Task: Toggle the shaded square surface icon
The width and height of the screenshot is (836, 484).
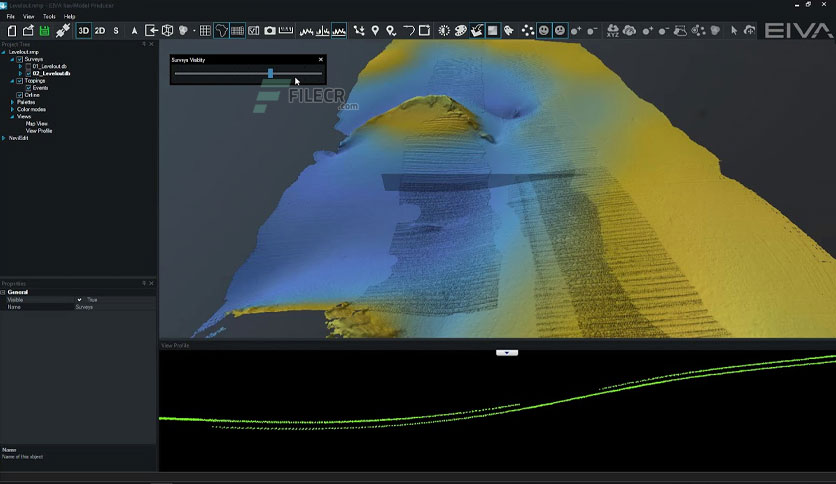Action: (493, 31)
